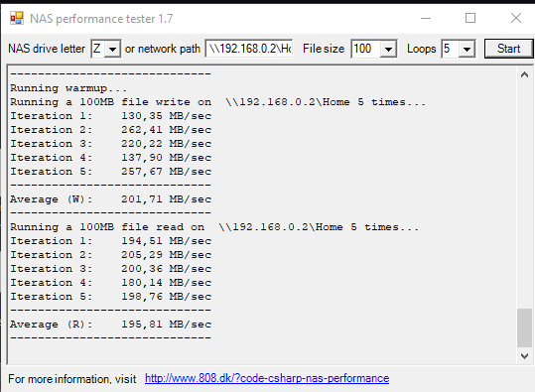Click the write Iteration 4: 137,90 MB/sec line
The width and height of the screenshot is (535, 392).
coord(110,158)
